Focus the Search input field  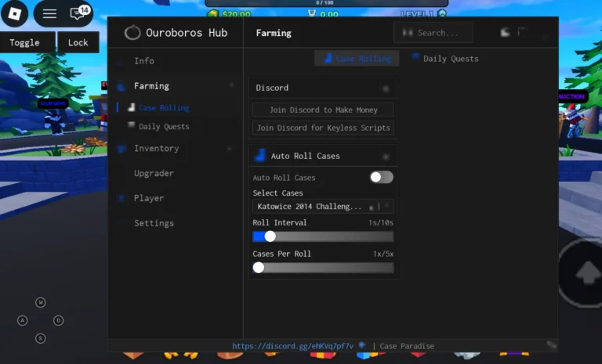coord(433,33)
